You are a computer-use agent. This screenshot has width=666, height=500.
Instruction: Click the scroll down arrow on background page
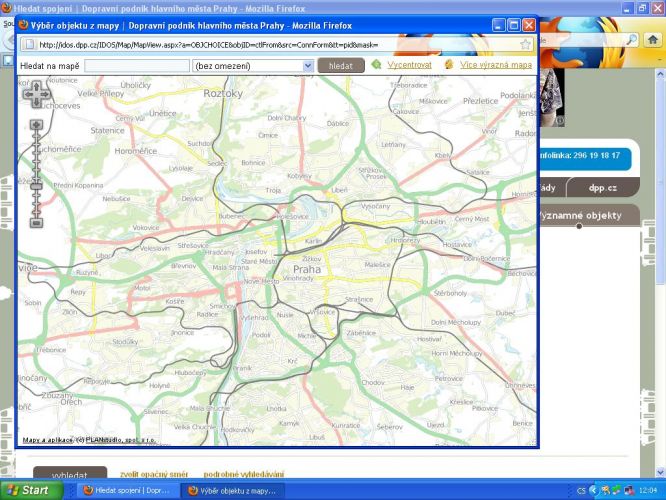660,472
